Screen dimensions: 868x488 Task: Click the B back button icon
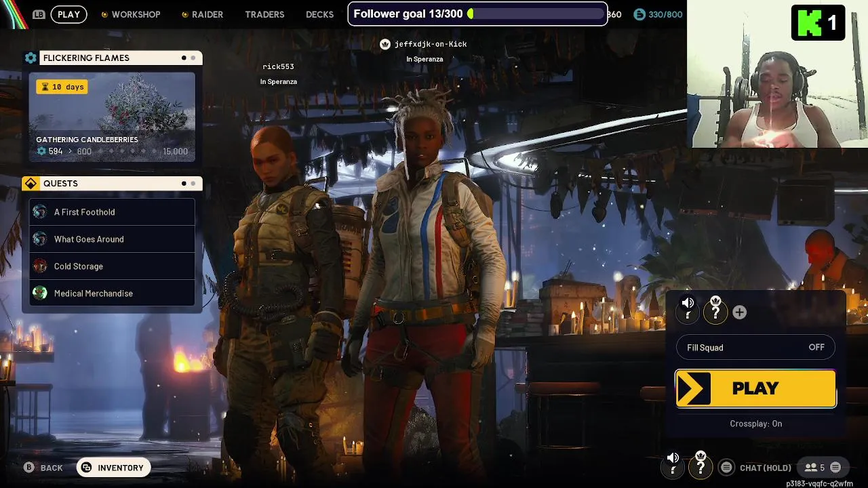tap(29, 468)
